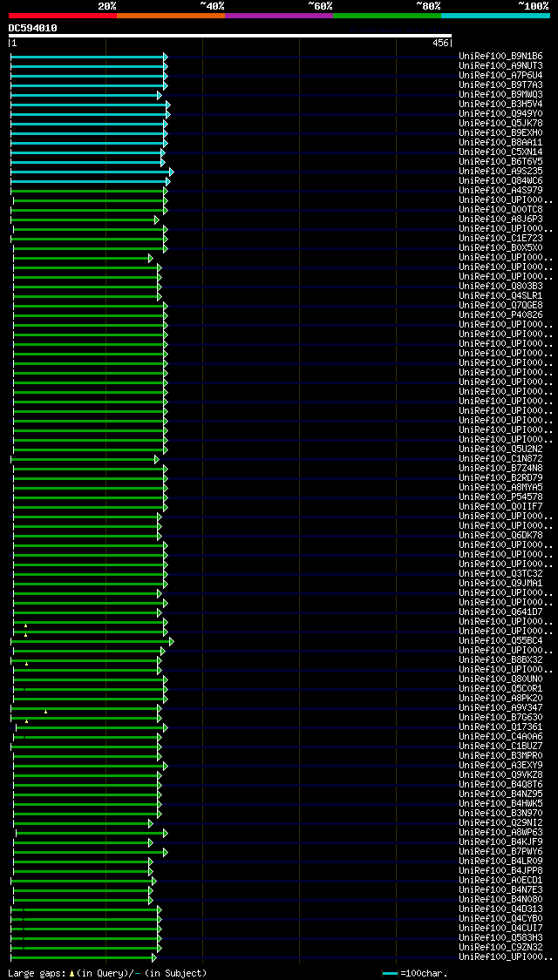Viewport: 558px width, 980px height.
Task: Select the UniRef100_C5XN14 label
Action: 500,152
